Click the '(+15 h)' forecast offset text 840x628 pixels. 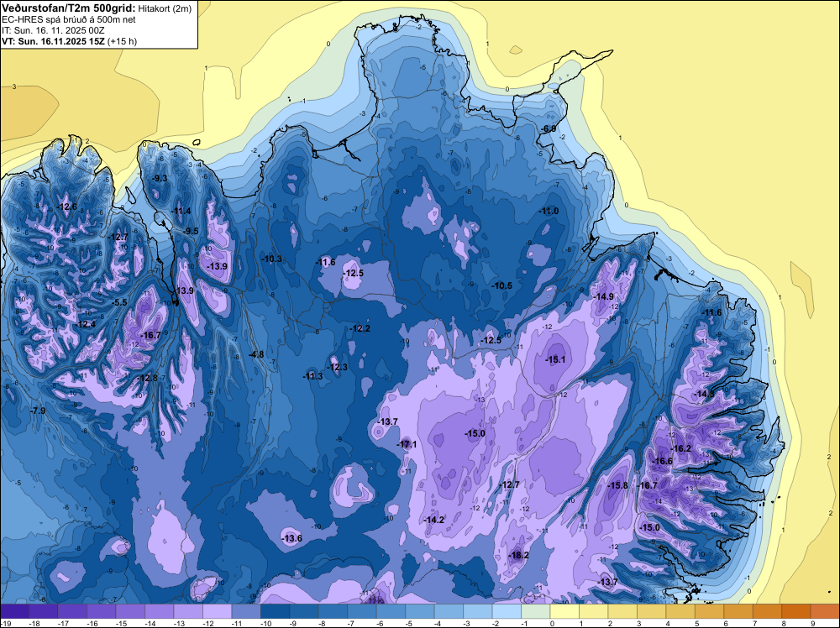122,41
